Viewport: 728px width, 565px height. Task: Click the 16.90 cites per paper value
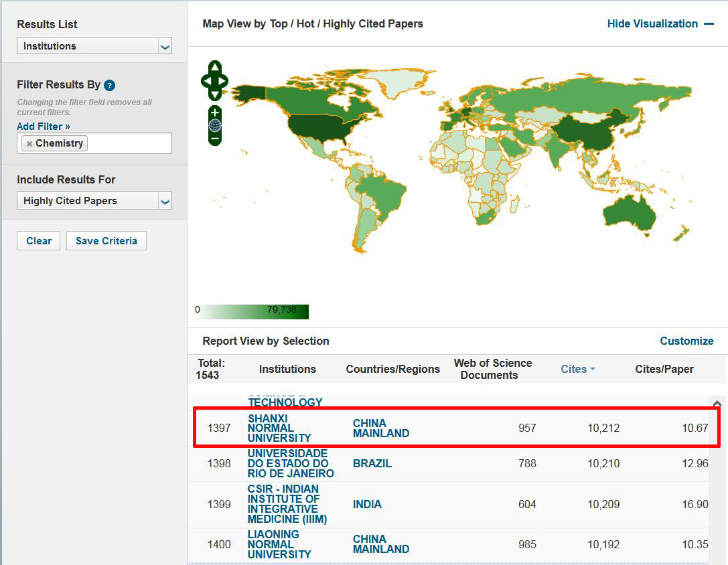695,504
